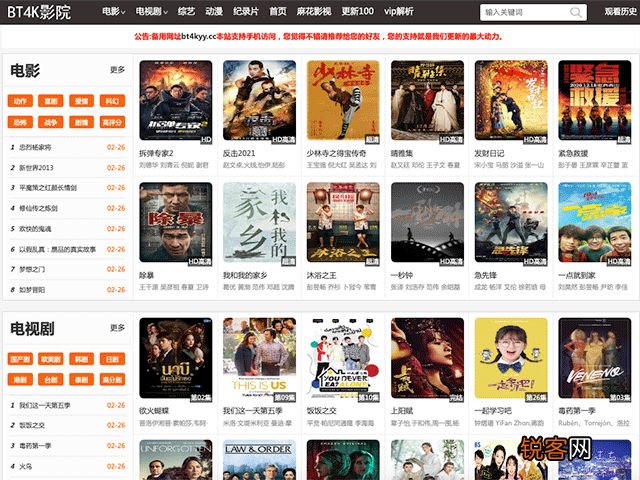Select the 高分剧 TV tag
Viewport: 640px width, 480px height.
coord(112,380)
